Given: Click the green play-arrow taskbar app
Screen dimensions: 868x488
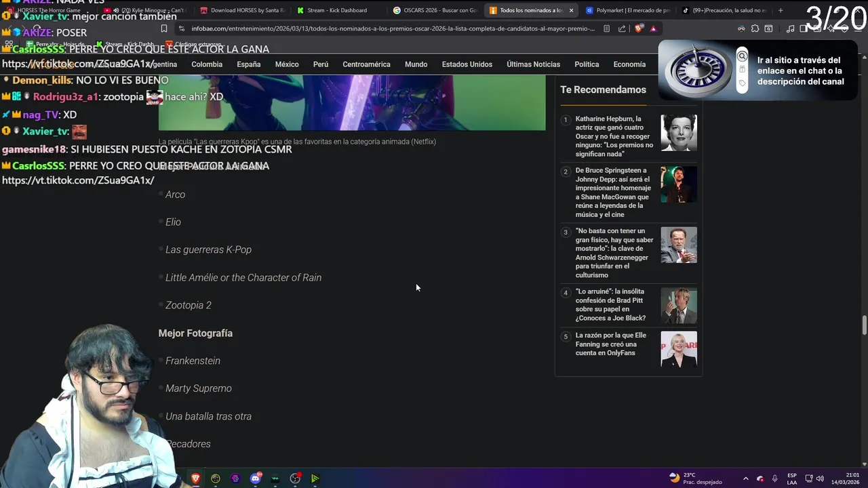Looking at the screenshot, I should tap(315, 479).
